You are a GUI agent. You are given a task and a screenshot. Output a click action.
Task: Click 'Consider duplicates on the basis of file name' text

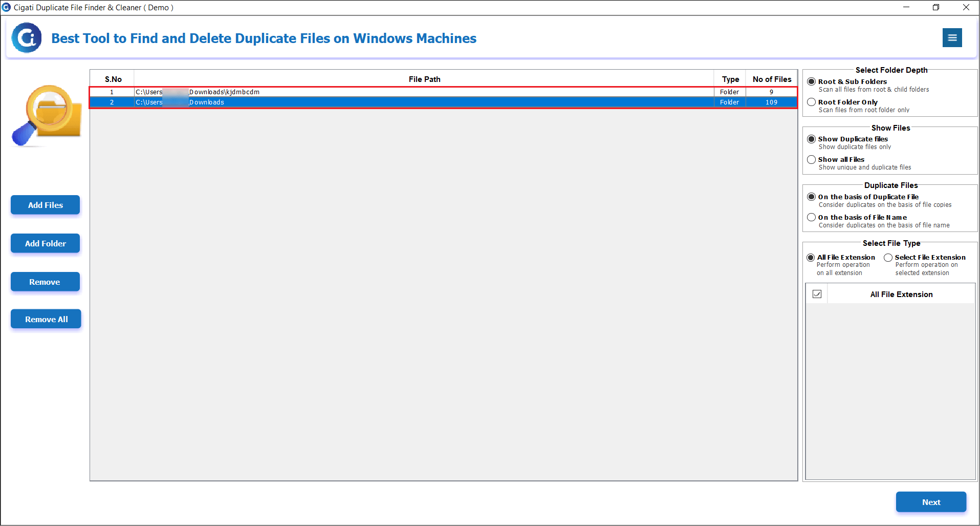coord(884,225)
